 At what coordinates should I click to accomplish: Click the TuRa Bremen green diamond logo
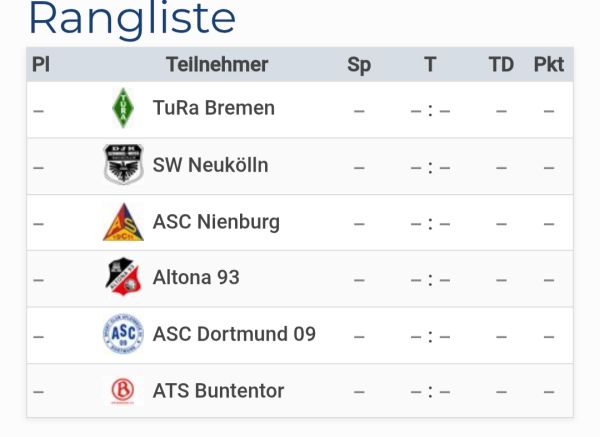123,108
